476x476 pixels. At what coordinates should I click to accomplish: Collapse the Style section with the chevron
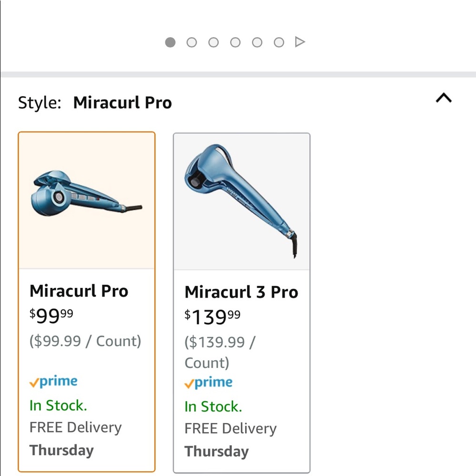point(444,99)
